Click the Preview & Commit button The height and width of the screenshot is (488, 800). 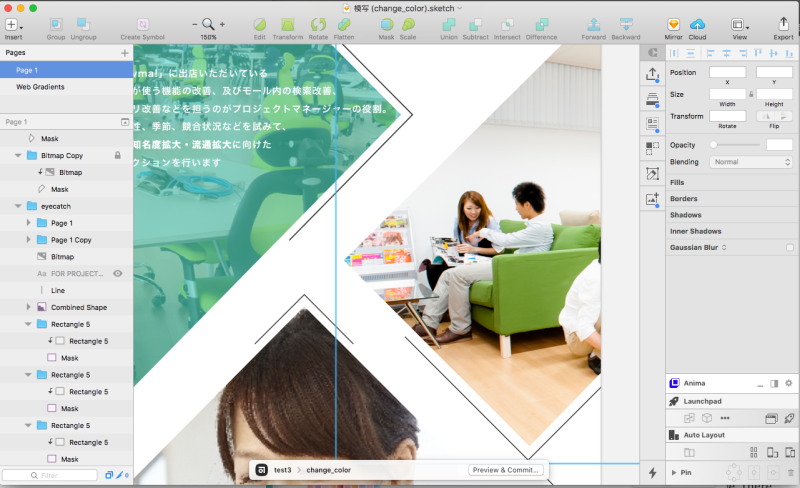505,470
